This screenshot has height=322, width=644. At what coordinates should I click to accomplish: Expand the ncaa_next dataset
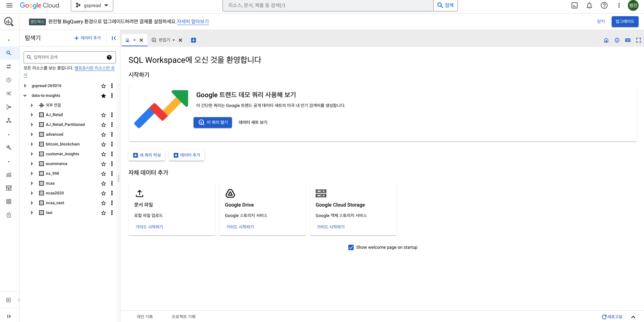32,203
